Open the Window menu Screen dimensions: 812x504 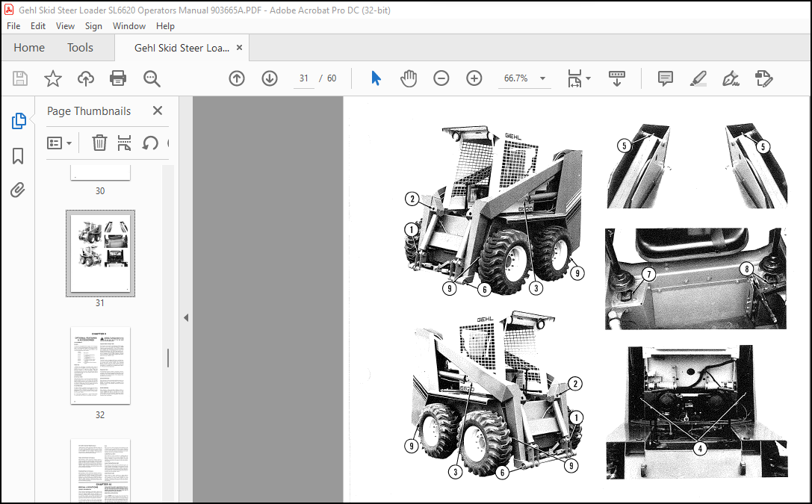129,26
